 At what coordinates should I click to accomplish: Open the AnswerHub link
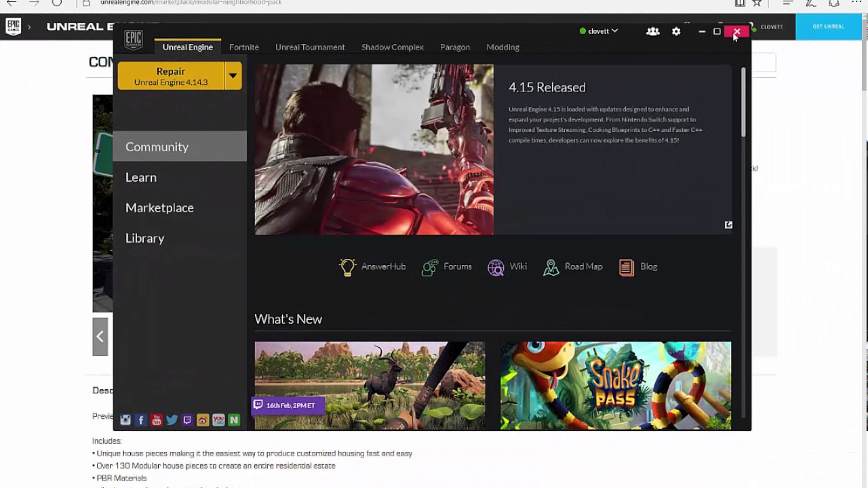click(x=383, y=266)
